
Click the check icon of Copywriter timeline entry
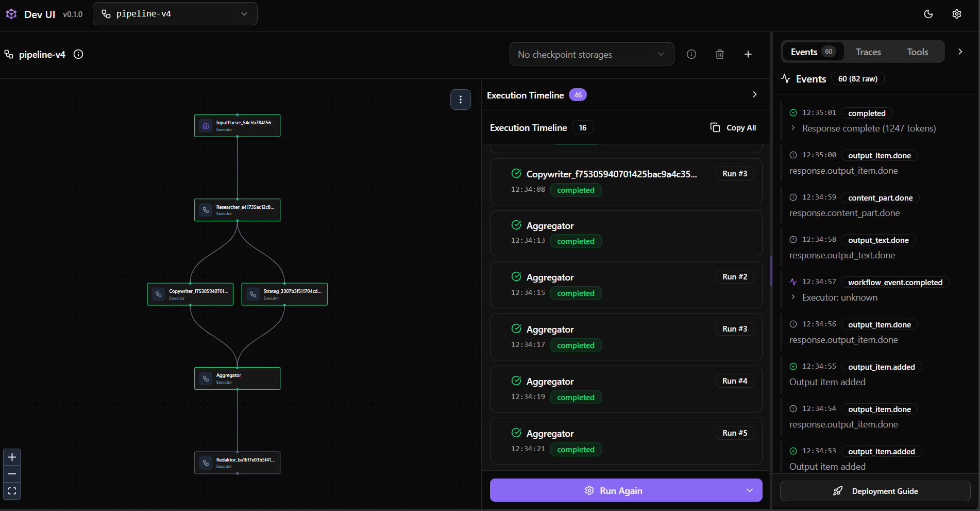click(516, 173)
